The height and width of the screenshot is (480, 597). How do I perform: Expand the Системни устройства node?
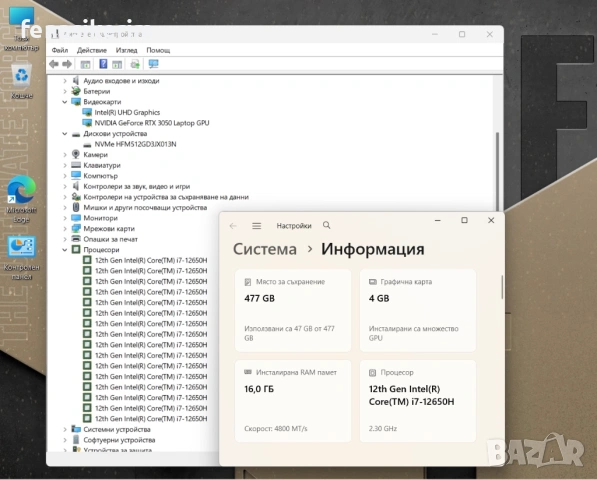click(x=65, y=429)
